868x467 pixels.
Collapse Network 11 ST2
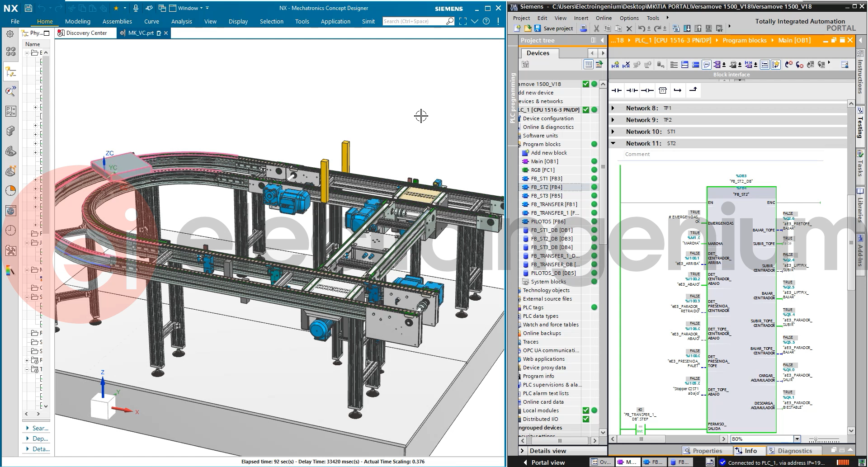tap(613, 143)
